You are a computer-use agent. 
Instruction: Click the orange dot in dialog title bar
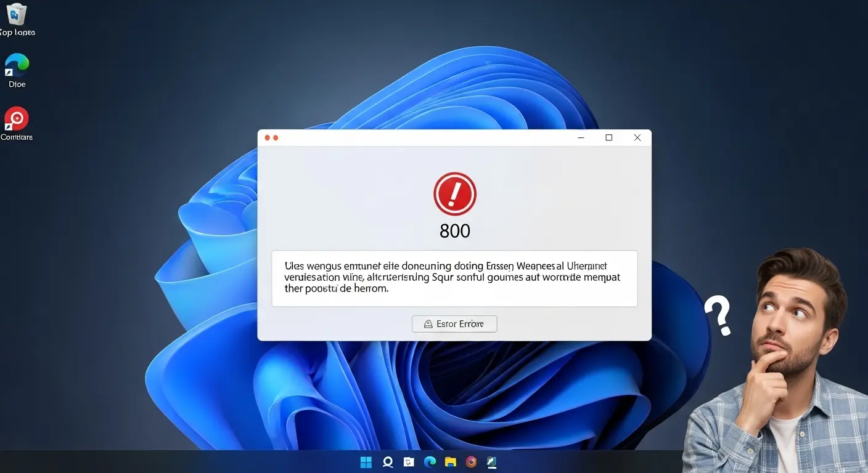pos(276,138)
